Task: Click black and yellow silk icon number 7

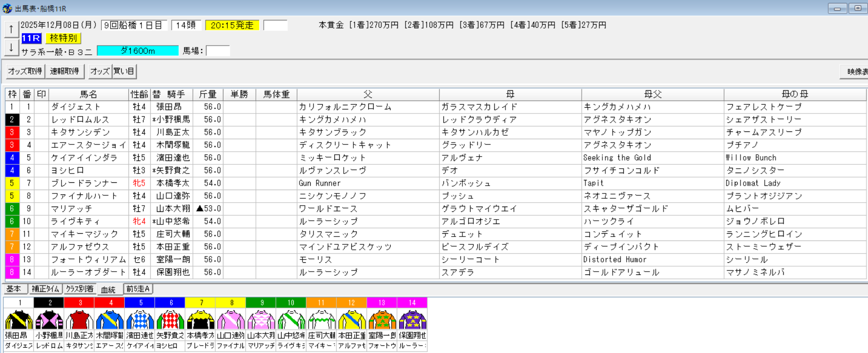Action: [x=201, y=320]
